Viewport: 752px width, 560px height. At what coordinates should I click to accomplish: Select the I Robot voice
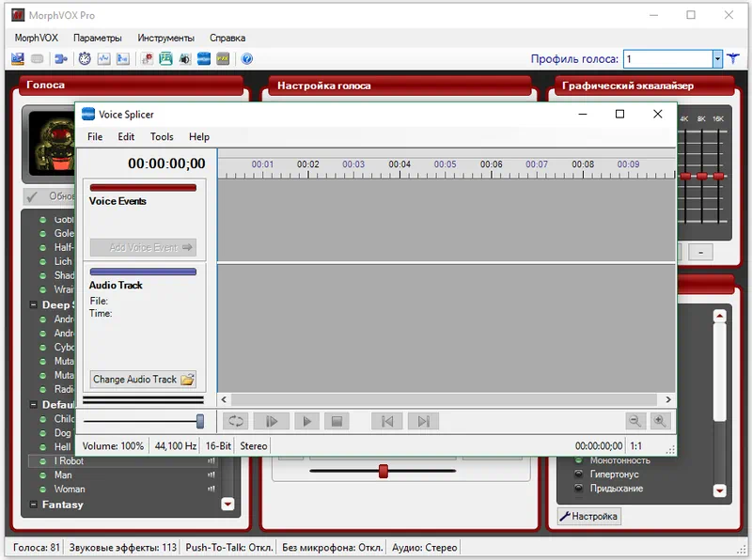pyautogui.click(x=69, y=460)
